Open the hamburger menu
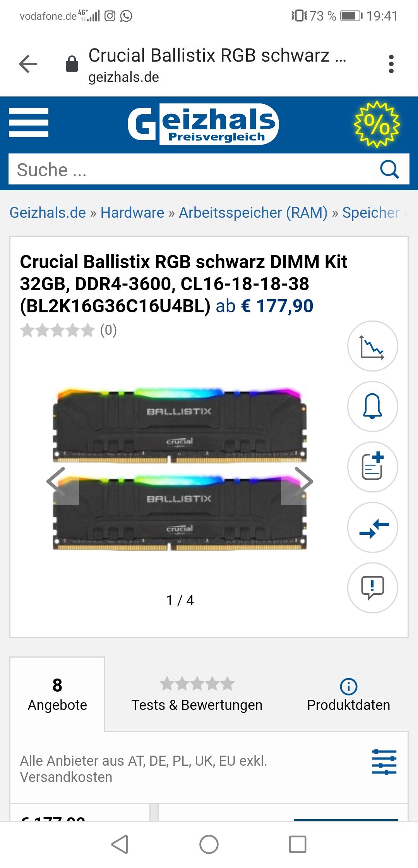This screenshot has height=868, width=418. [x=29, y=122]
